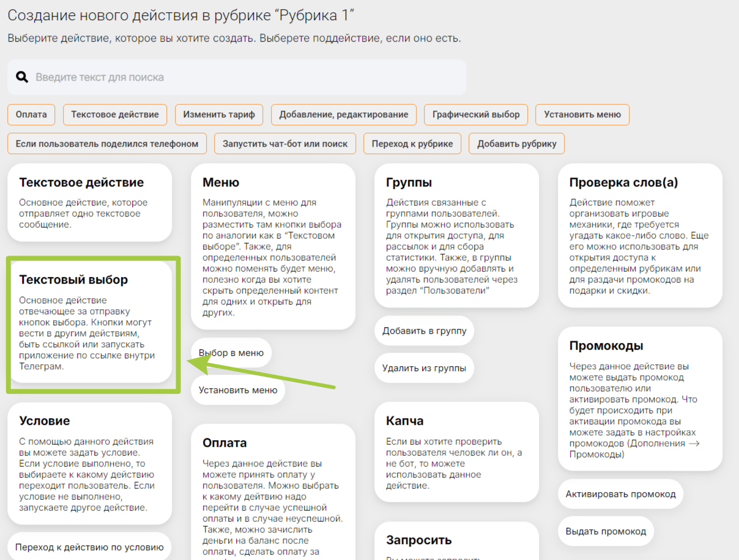Image resolution: width=739 pixels, height=560 pixels.
Task: Select Если пользователь поделился телефоном chip
Action: [x=107, y=144]
